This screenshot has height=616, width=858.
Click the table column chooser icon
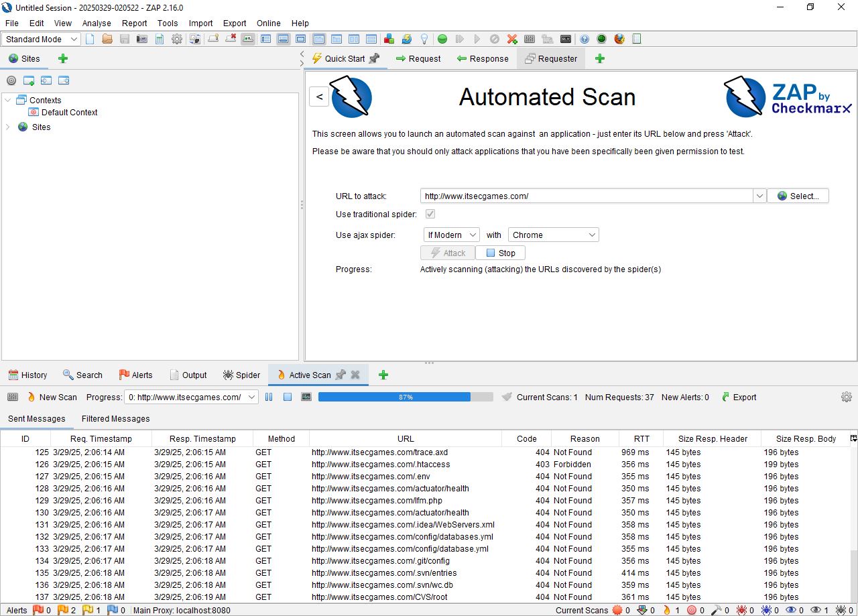(853, 438)
